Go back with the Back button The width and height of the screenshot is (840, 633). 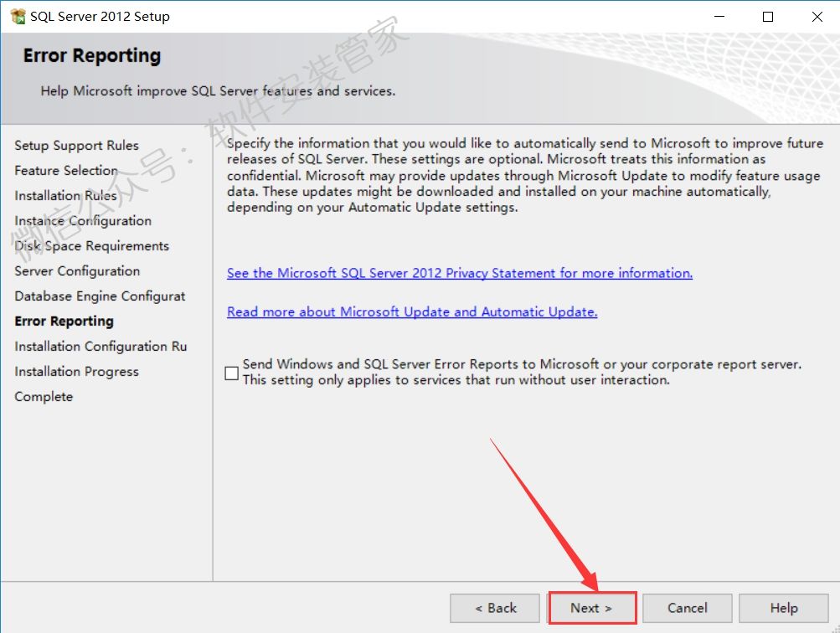tap(495, 608)
